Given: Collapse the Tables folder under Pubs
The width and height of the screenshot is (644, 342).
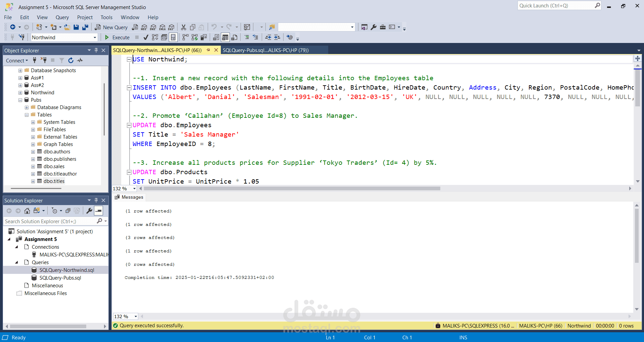Looking at the screenshot, I should pos(27,115).
